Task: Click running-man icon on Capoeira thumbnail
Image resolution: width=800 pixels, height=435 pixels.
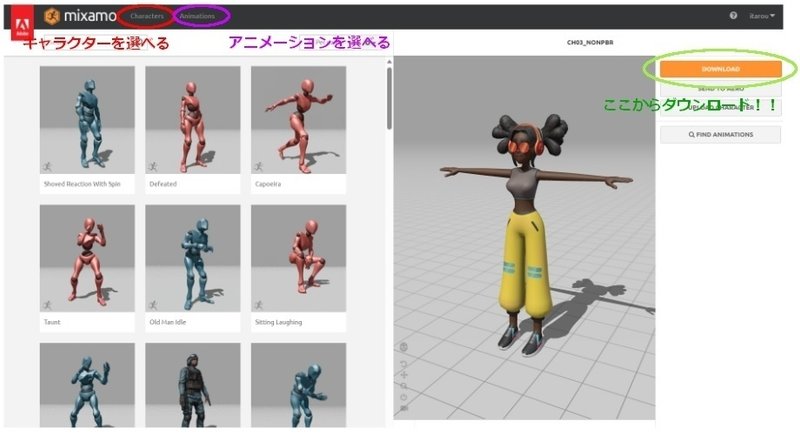Action: (x=259, y=167)
